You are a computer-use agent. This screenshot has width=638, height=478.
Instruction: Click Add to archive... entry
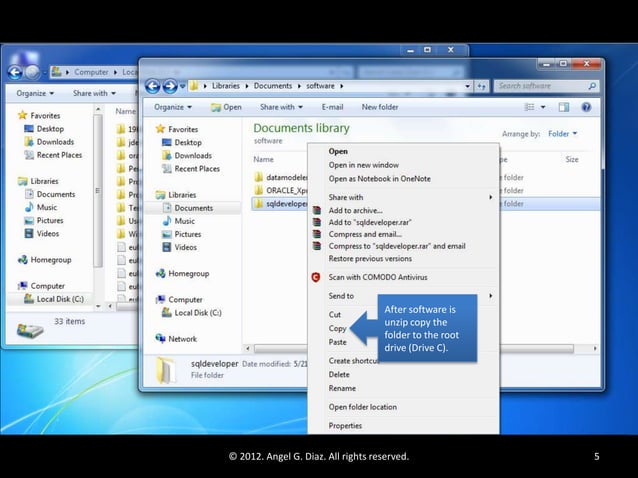355,210
